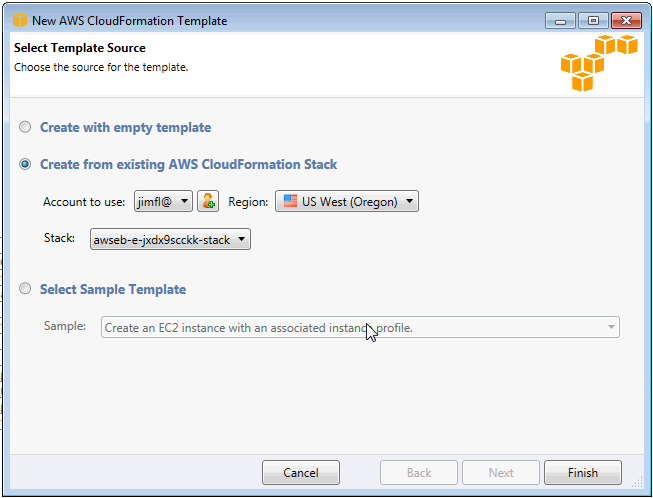The height and width of the screenshot is (498, 653).
Task: Click the Create from existing Stack label text
Action: pyautogui.click(x=188, y=165)
